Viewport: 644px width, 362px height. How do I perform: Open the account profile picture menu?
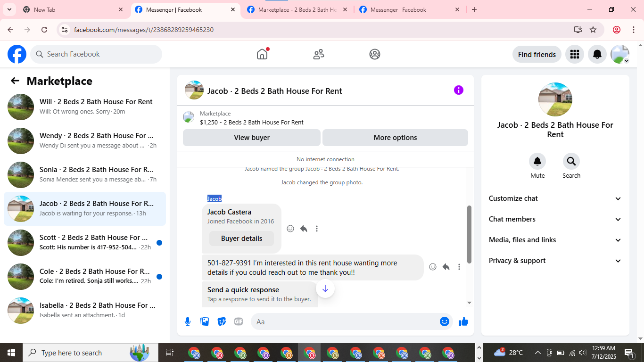coord(620,54)
